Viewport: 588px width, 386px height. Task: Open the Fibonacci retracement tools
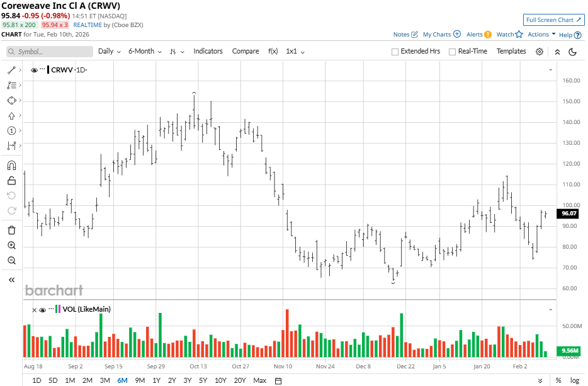click(11, 86)
